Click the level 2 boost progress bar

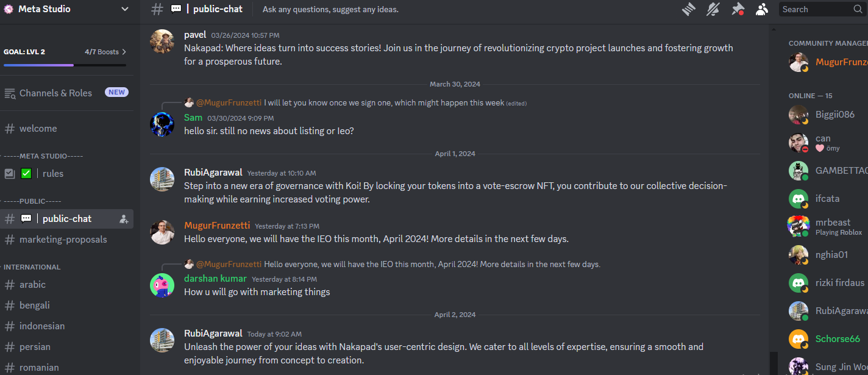(x=65, y=65)
